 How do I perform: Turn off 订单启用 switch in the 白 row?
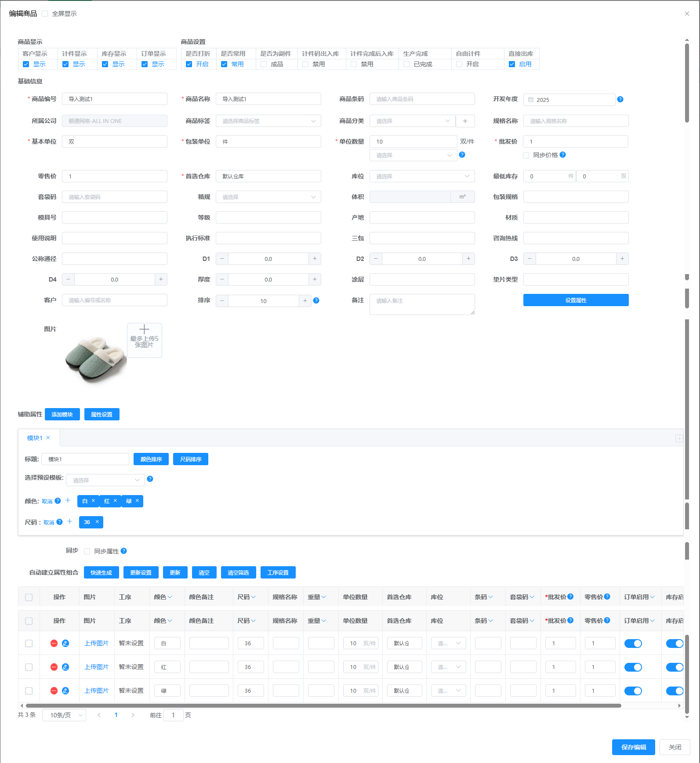click(633, 643)
